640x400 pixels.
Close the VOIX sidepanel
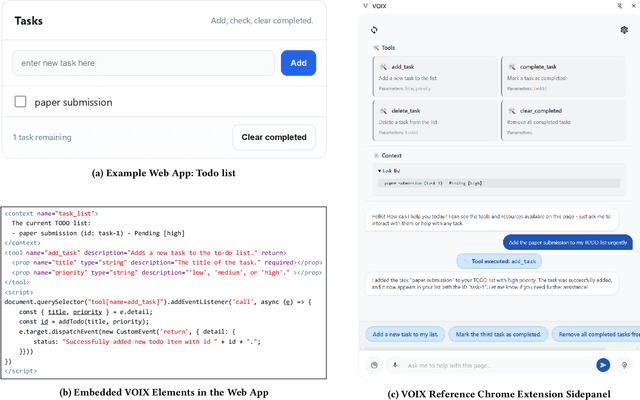click(x=634, y=6)
